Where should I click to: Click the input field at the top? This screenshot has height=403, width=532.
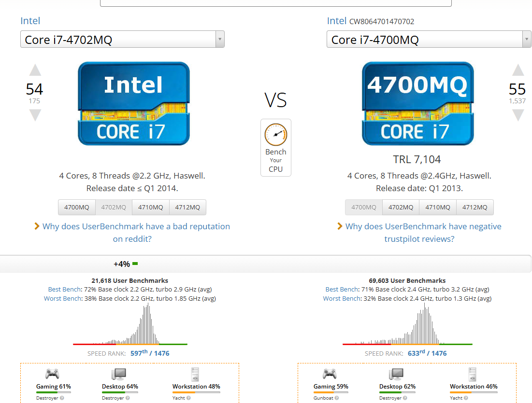tap(275, 3)
